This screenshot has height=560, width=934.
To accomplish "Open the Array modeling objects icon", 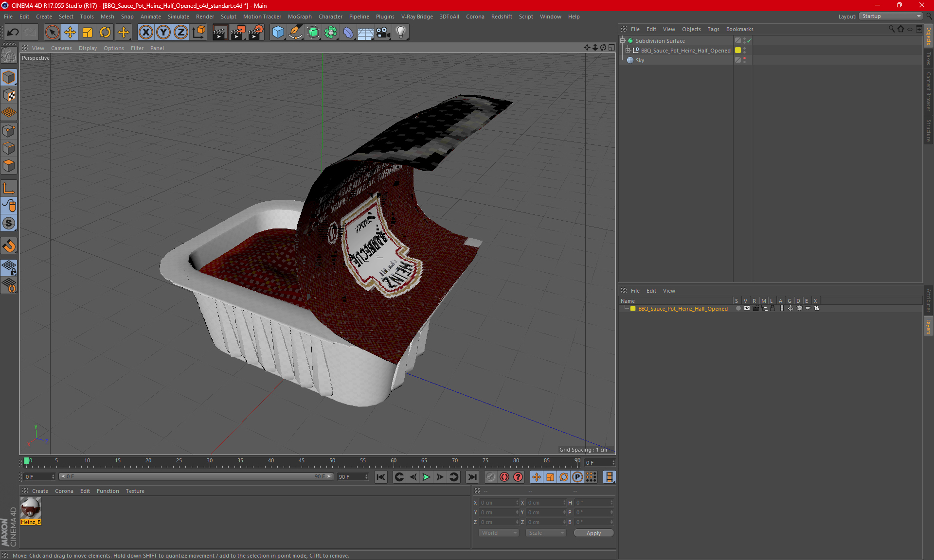I will [331, 33].
